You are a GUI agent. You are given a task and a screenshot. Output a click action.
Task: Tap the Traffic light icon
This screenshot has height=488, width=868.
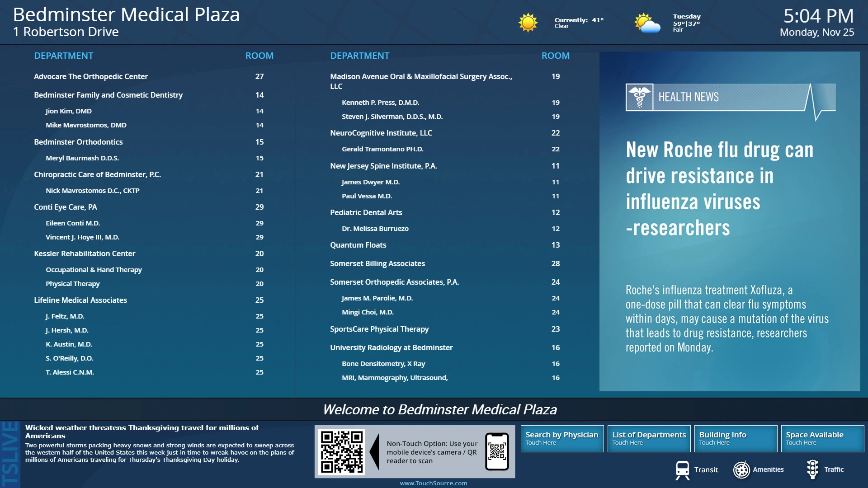812,469
